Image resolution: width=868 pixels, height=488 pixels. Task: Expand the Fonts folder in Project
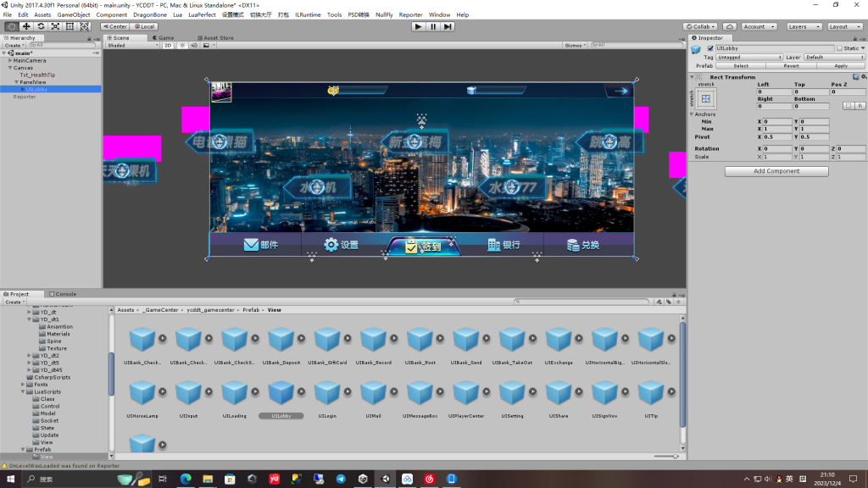pyautogui.click(x=23, y=384)
